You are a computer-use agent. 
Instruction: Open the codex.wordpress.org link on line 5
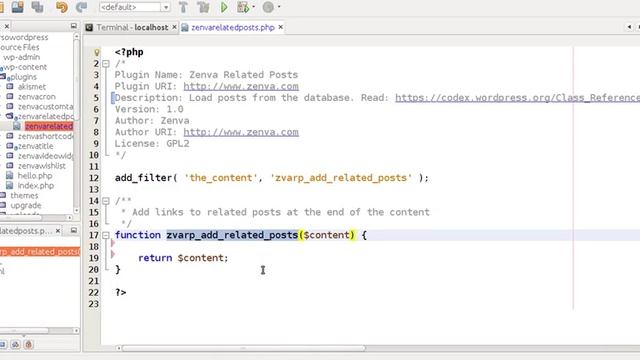pyautogui.click(x=518, y=98)
